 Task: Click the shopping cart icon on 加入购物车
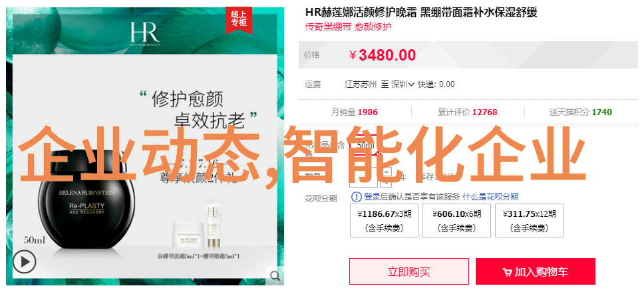(507, 272)
